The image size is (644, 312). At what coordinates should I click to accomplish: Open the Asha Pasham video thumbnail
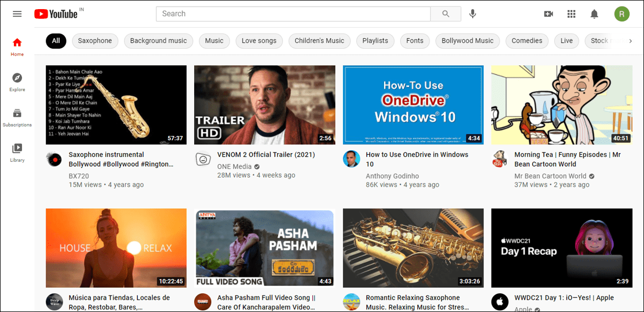(265, 248)
